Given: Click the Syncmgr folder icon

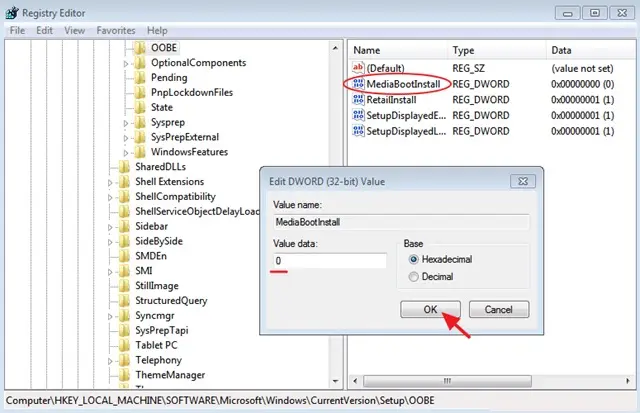Looking at the screenshot, I should coord(124,315).
